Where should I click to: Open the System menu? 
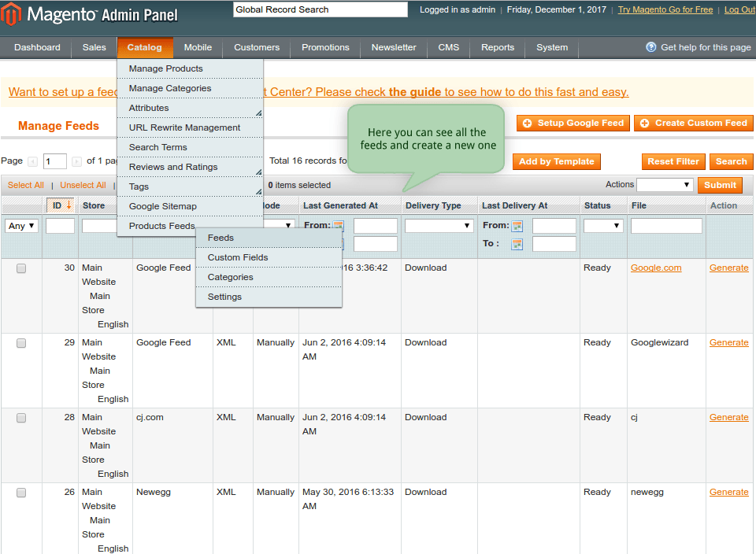[x=552, y=47]
